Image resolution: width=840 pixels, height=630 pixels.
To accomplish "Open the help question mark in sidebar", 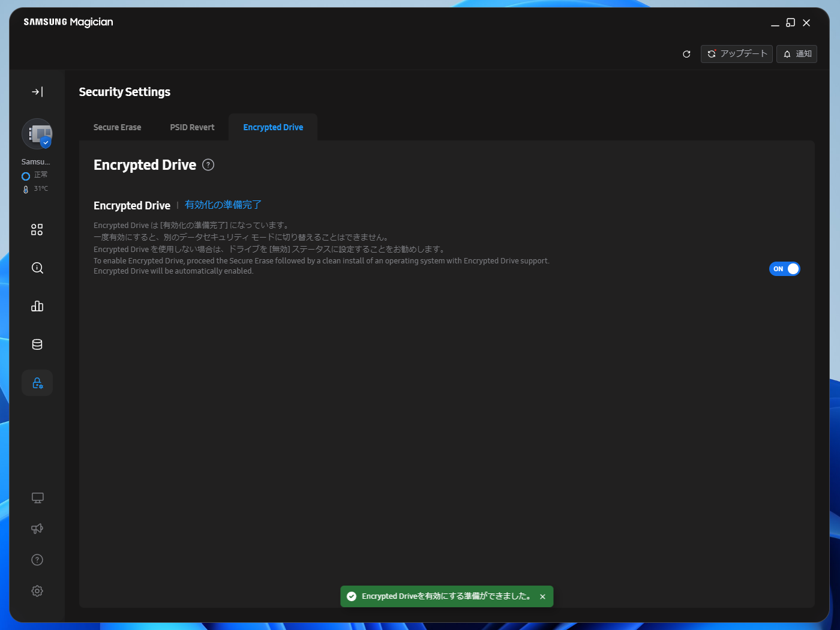I will [37, 560].
